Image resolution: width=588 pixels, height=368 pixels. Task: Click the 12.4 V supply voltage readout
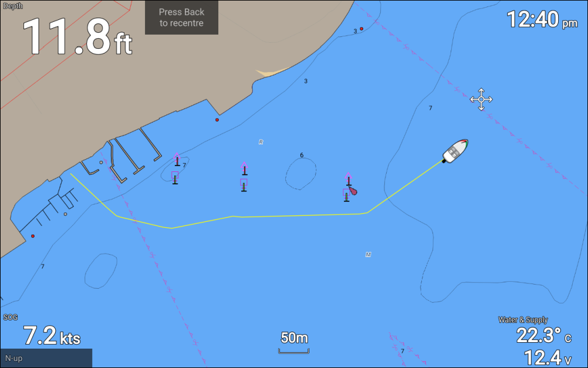(548, 357)
